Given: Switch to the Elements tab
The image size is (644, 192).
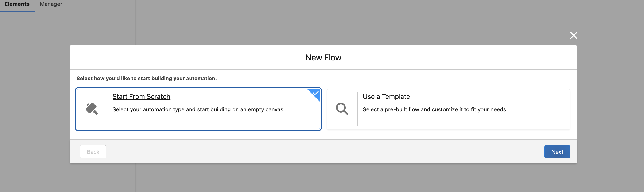Looking at the screenshot, I should click(17, 4).
